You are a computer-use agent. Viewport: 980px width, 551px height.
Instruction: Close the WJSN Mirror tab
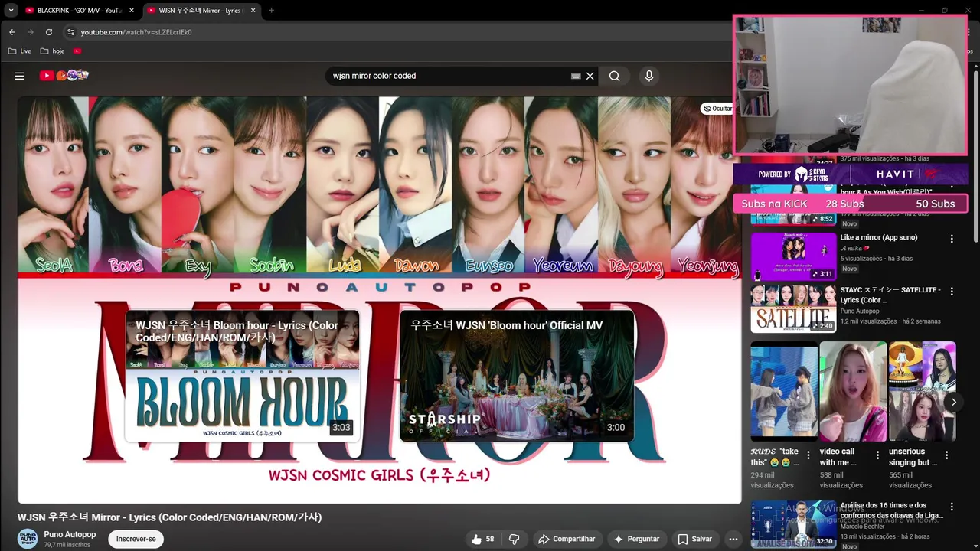coord(253,11)
